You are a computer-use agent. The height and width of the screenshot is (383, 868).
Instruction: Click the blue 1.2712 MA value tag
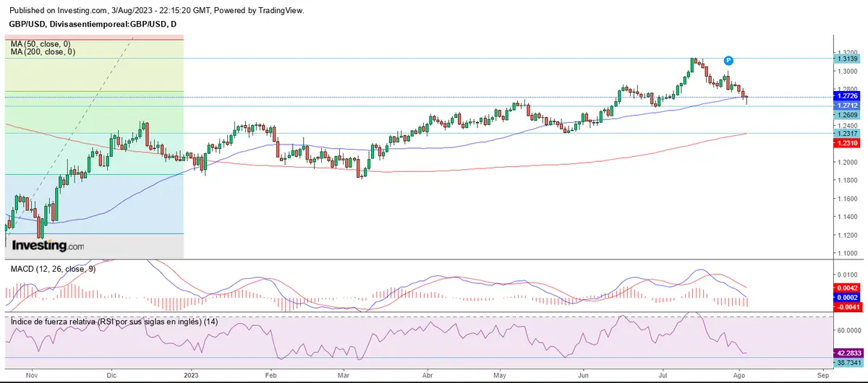[846, 106]
